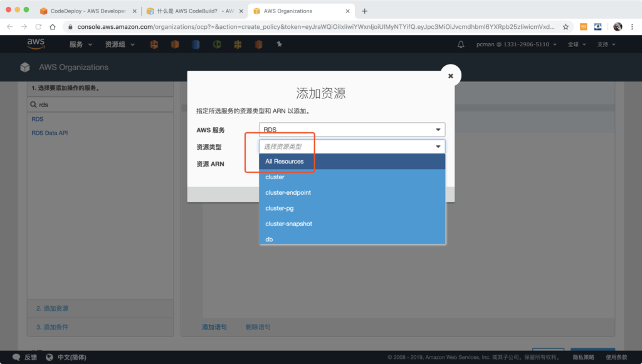Switch to the AWS Organizations browser tab
Viewport: 642px width, 364px height.
301,11
